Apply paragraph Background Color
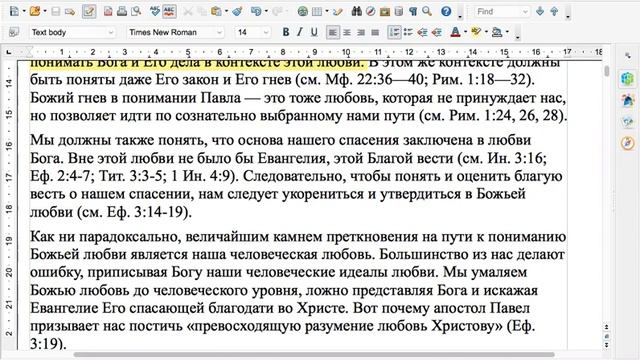The image size is (640, 360). (x=497, y=32)
